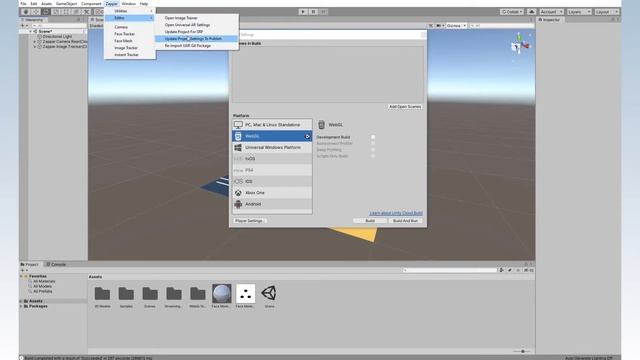Click the Build button
Screen dimensions: 640x360
370,221
